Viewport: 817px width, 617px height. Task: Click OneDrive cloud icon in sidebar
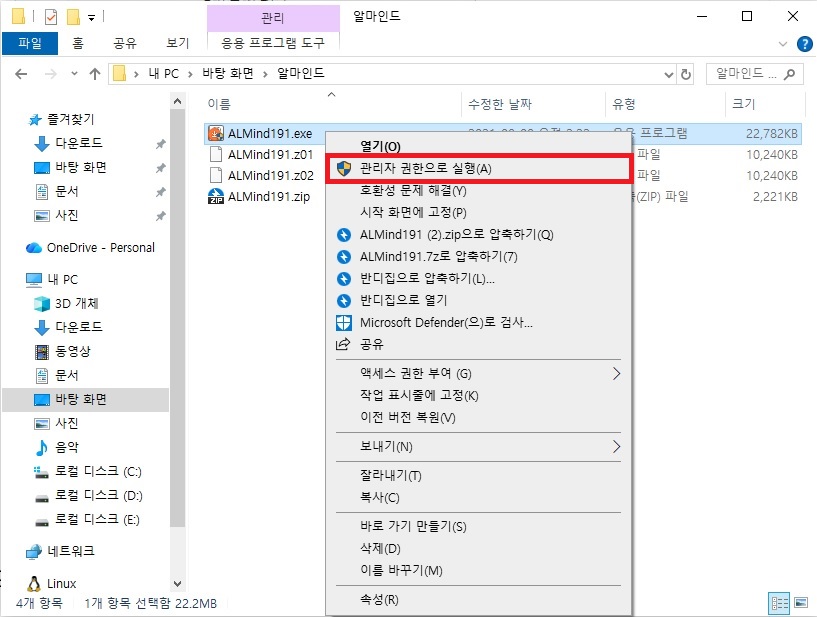(34, 248)
